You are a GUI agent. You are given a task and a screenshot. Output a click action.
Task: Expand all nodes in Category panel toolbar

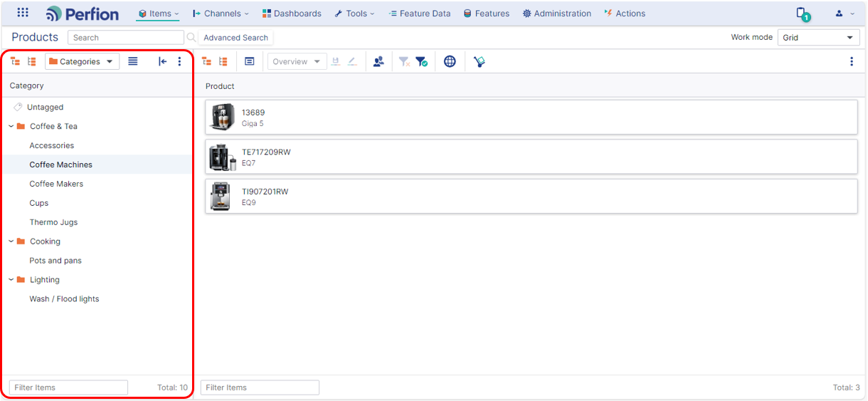click(x=15, y=61)
